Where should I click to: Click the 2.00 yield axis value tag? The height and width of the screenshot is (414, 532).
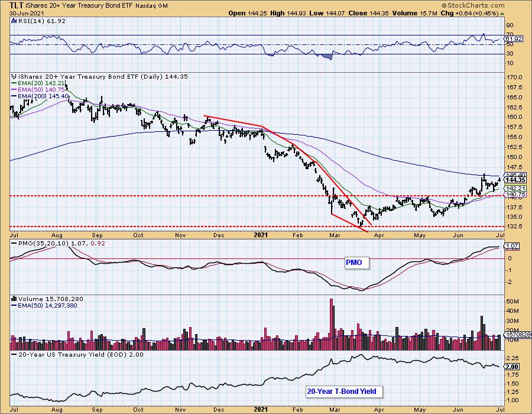pyautogui.click(x=512, y=367)
